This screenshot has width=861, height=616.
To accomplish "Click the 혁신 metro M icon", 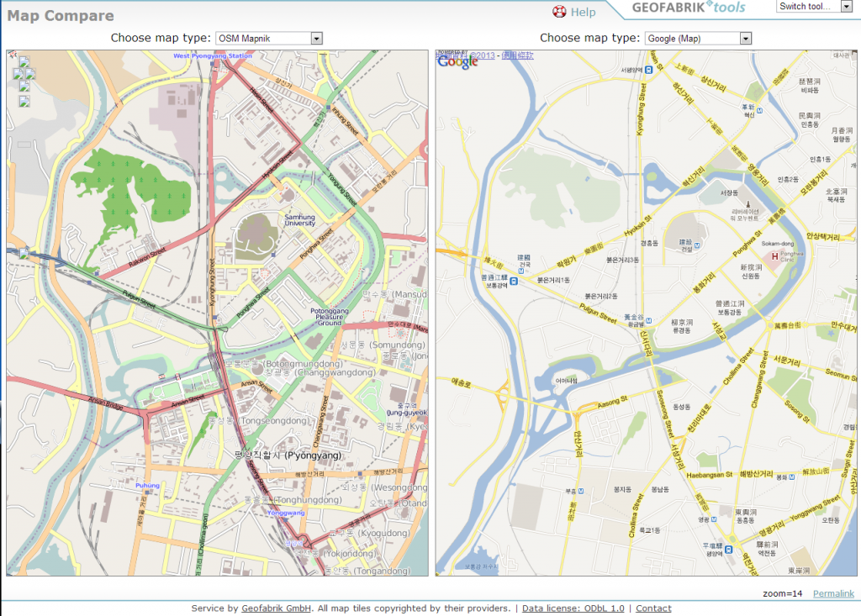I will pos(759,111).
